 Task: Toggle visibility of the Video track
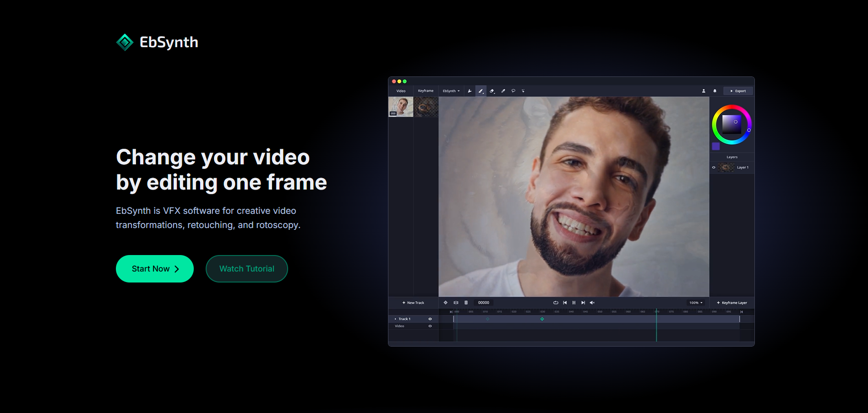(430, 326)
